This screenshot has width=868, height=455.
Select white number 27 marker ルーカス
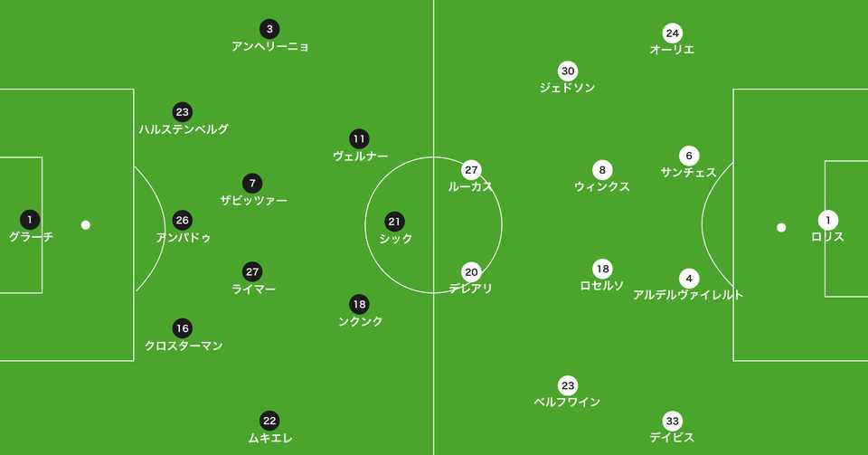pyautogui.click(x=471, y=169)
